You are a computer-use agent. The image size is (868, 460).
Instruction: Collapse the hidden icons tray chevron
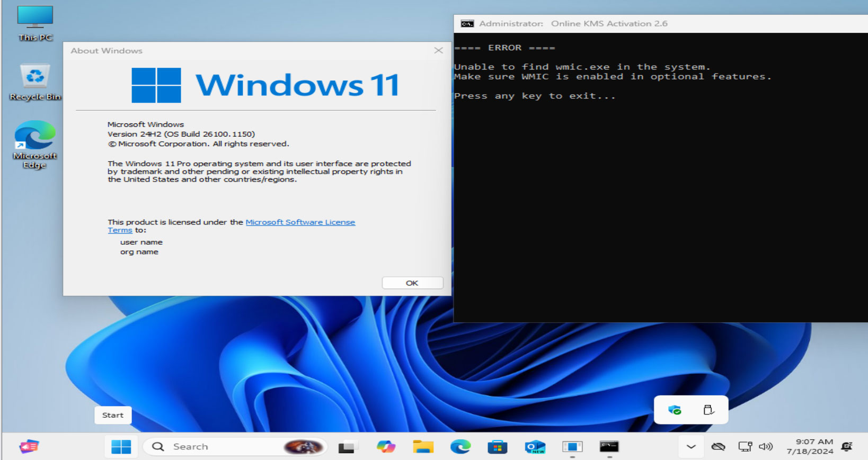coord(691,447)
